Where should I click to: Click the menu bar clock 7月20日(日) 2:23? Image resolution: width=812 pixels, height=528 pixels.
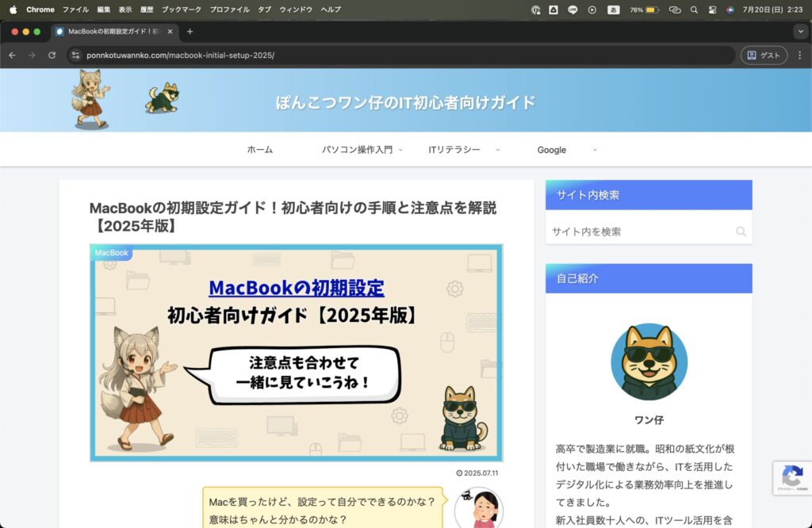(772, 10)
